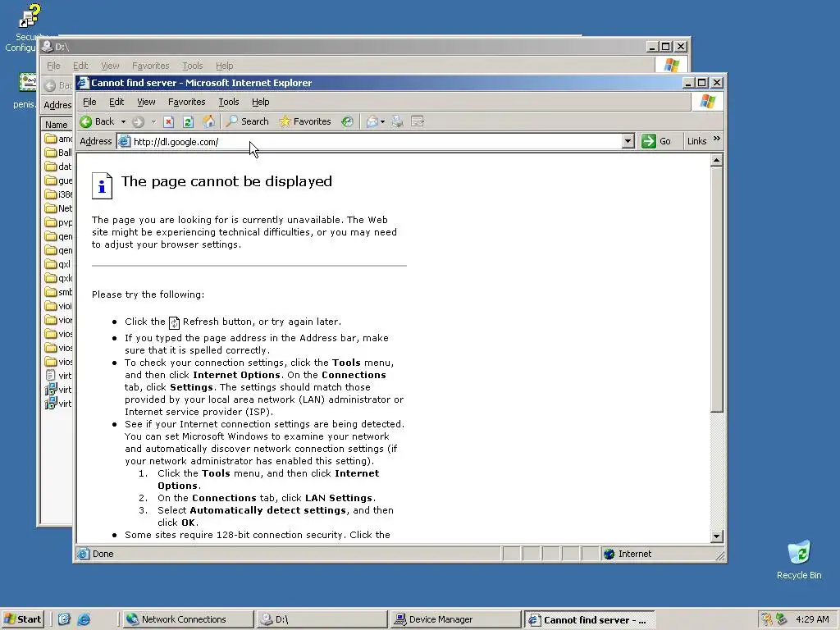The height and width of the screenshot is (630, 840).
Task: Open File menu in the D:\ window
Action: (53, 66)
